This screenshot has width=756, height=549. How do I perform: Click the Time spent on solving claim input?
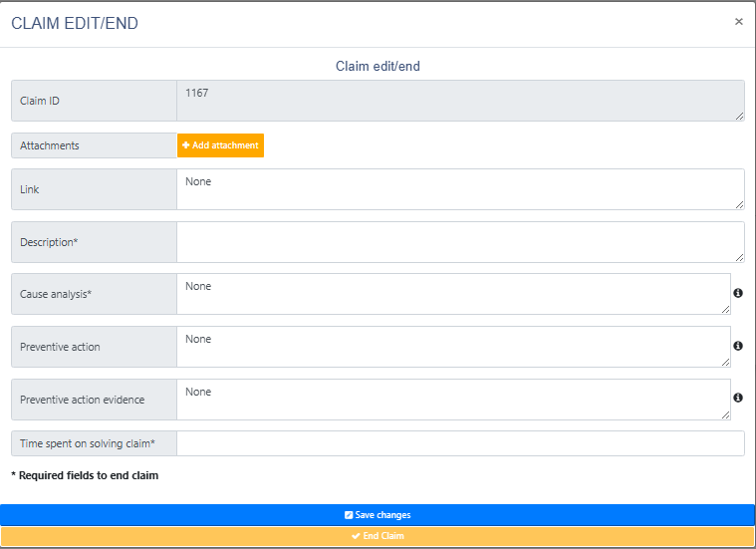pos(459,443)
